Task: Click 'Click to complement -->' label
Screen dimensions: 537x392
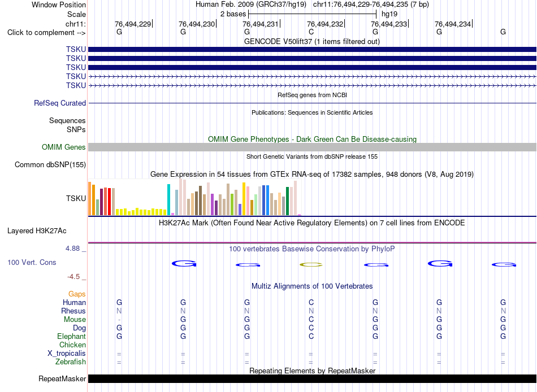Action: 46,33
